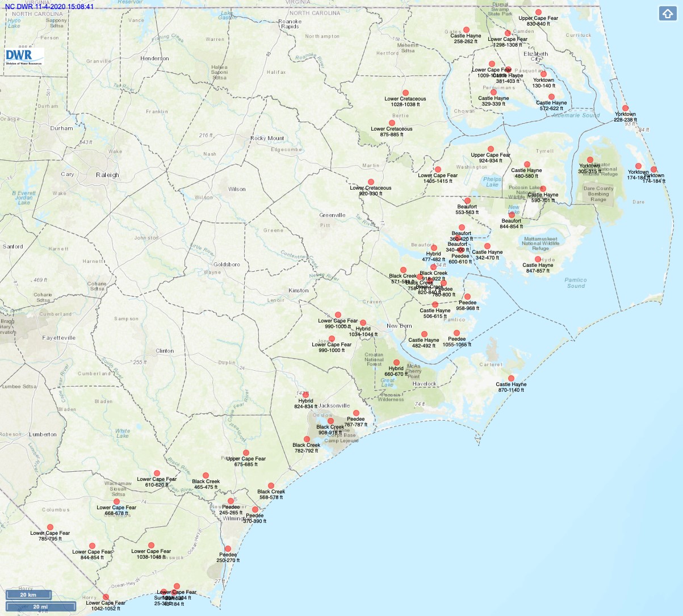
Task: Select the DWR logo at top left
Action: coord(24,55)
